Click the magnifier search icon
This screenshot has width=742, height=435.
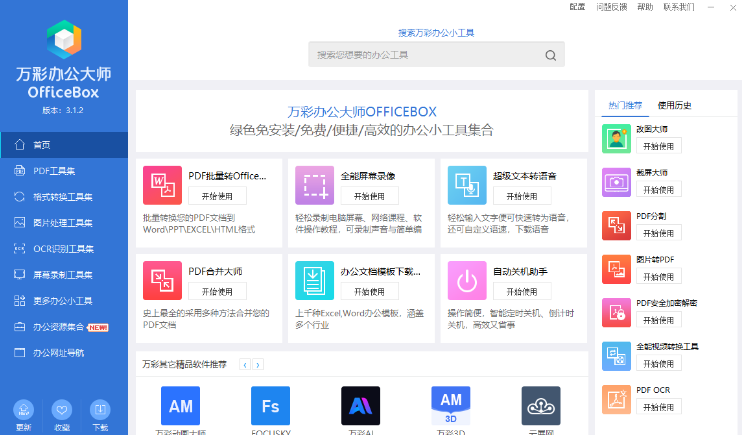pyautogui.click(x=550, y=55)
